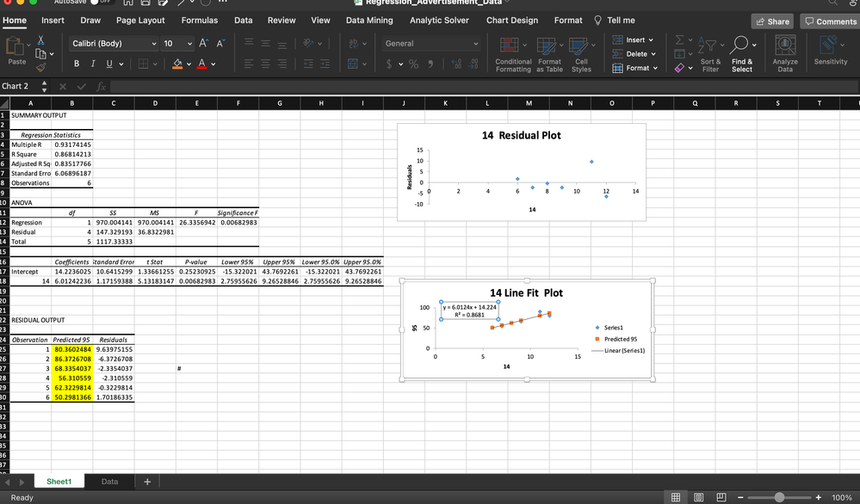Open the Data Mining ribbon tab

[369, 21]
